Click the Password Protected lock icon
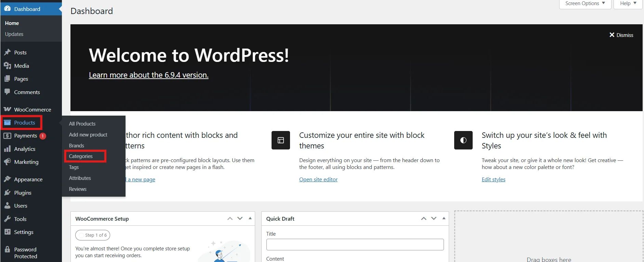644x262 pixels. click(x=7, y=249)
